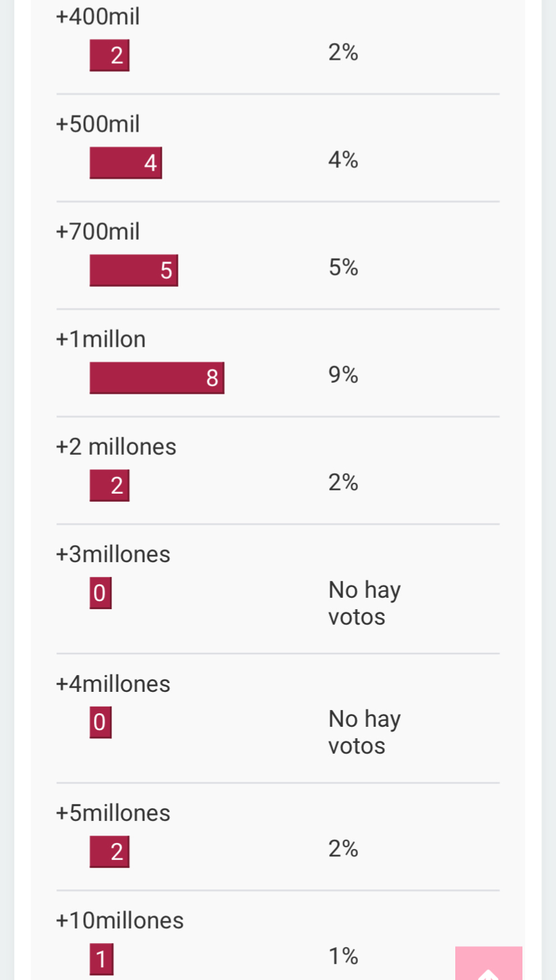Select the +1millon poll option label
Viewport: 556px width, 980px height.
point(101,339)
